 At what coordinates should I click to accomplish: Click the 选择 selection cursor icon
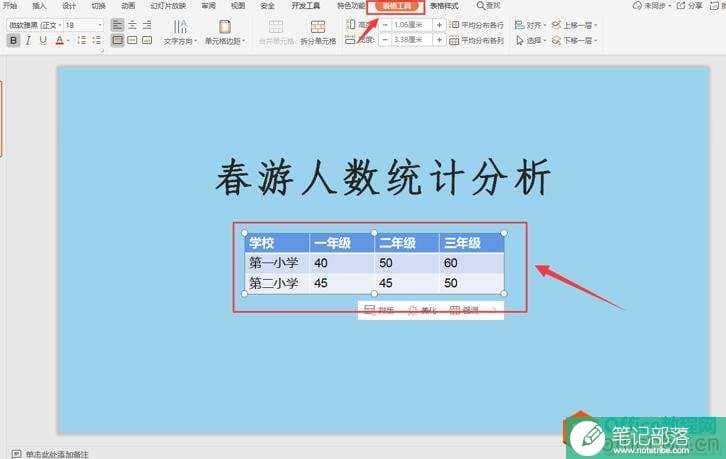[519, 41]
